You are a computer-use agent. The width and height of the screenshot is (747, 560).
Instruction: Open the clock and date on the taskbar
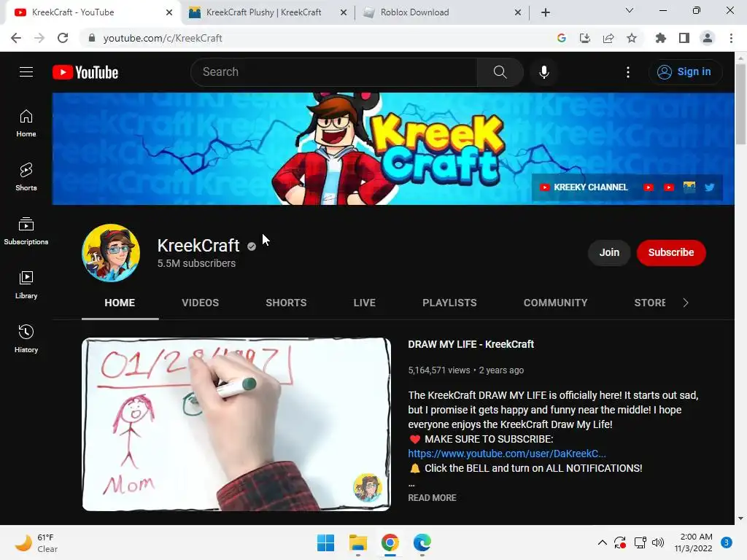click(693, 542)
